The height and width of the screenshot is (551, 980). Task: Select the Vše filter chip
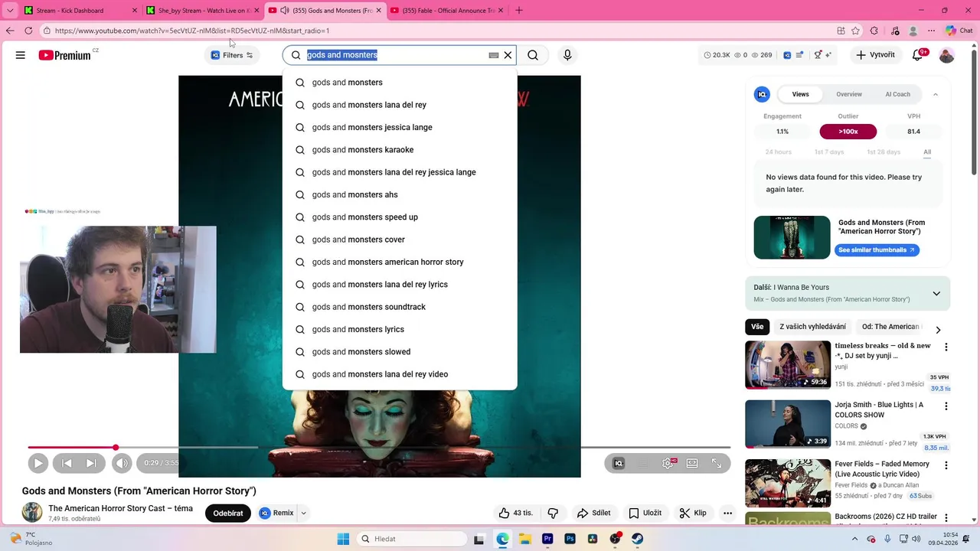point(757,327)
